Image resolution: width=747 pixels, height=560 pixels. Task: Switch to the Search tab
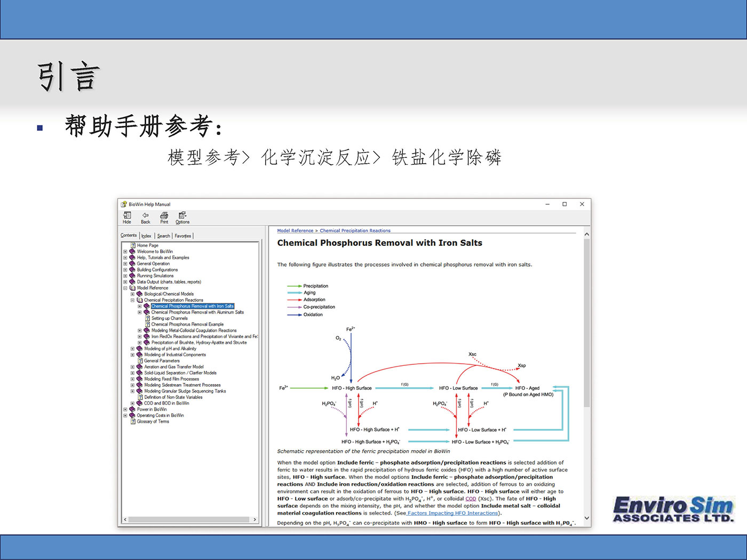[163, 236]
